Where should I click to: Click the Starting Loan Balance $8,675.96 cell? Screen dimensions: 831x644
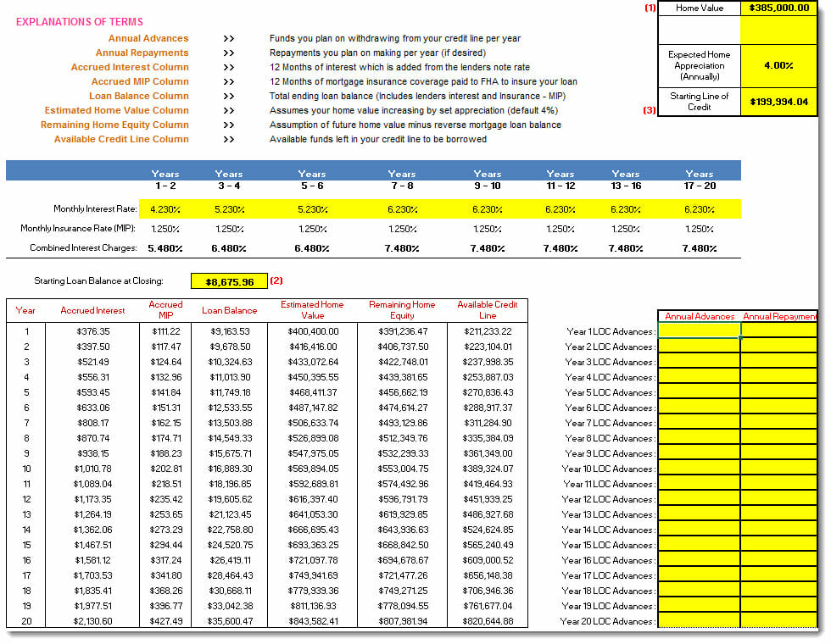tap(229, 281)
